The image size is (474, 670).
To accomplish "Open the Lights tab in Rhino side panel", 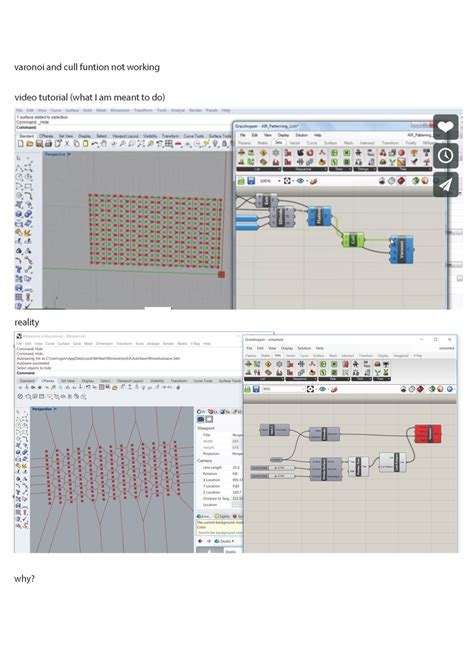I will coord(223,516).
